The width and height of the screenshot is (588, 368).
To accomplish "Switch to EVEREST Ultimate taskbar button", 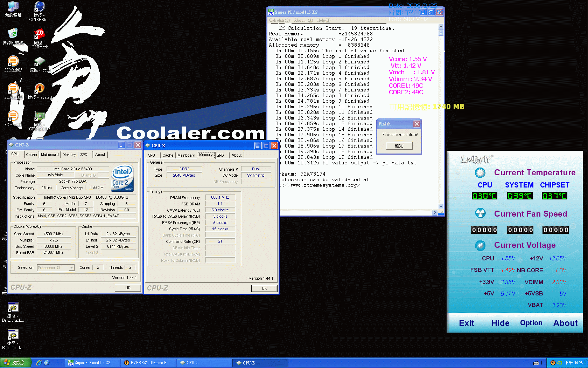I will (148, 363).
